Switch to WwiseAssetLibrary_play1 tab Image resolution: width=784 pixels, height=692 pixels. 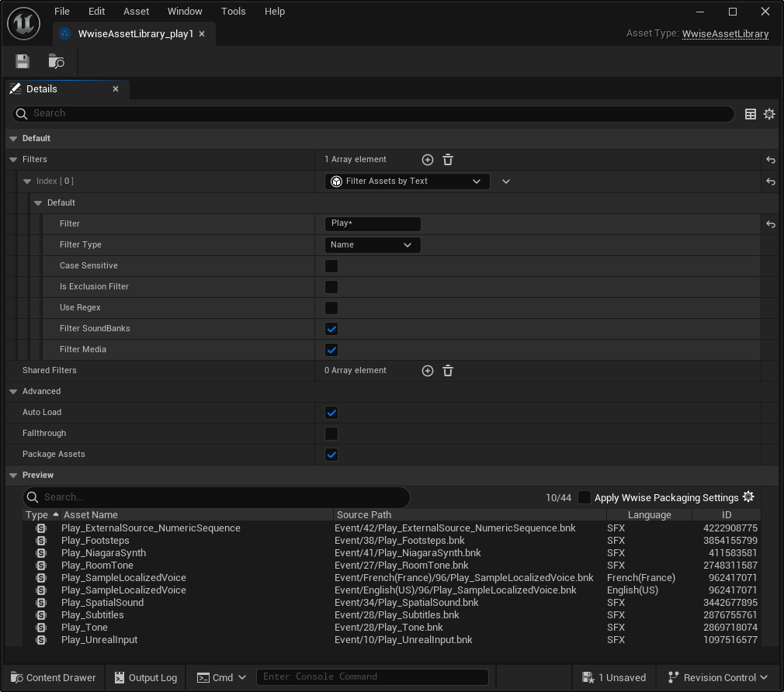point(135,34)
